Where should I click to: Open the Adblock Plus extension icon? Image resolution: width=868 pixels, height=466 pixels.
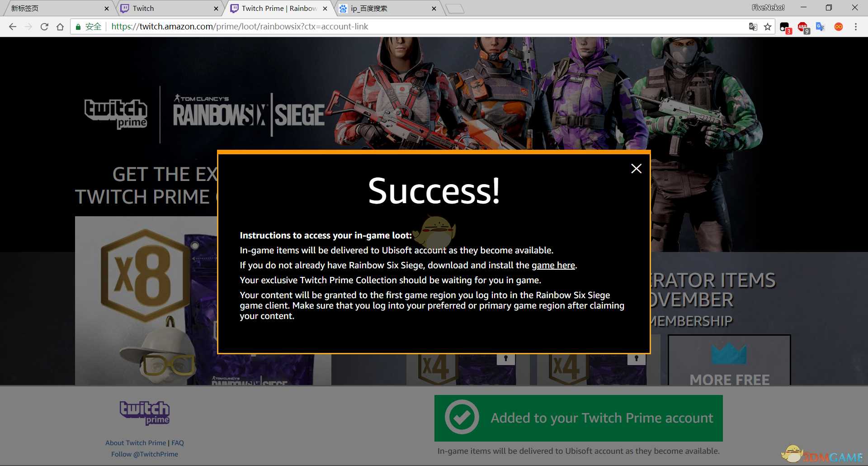pos(803,27)
